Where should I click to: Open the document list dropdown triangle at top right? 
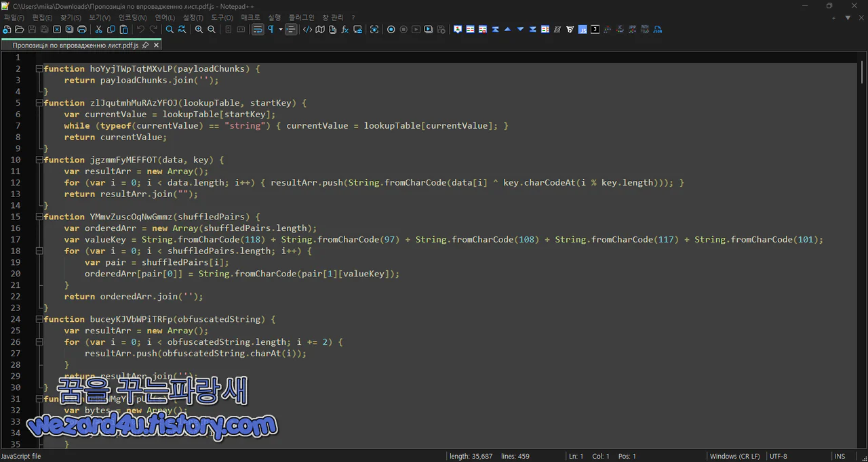848,18
